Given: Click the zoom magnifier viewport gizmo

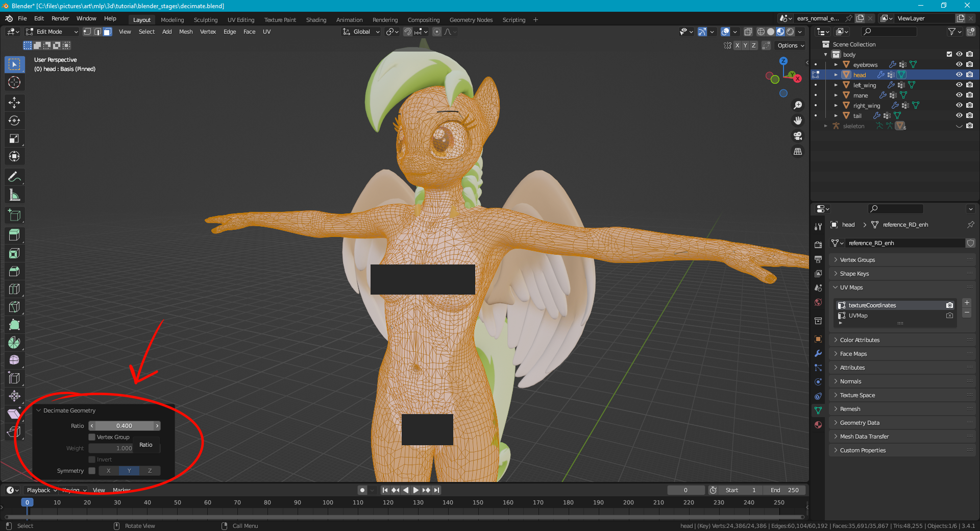Looking at the screenshot, I should [x=798, y=105].
